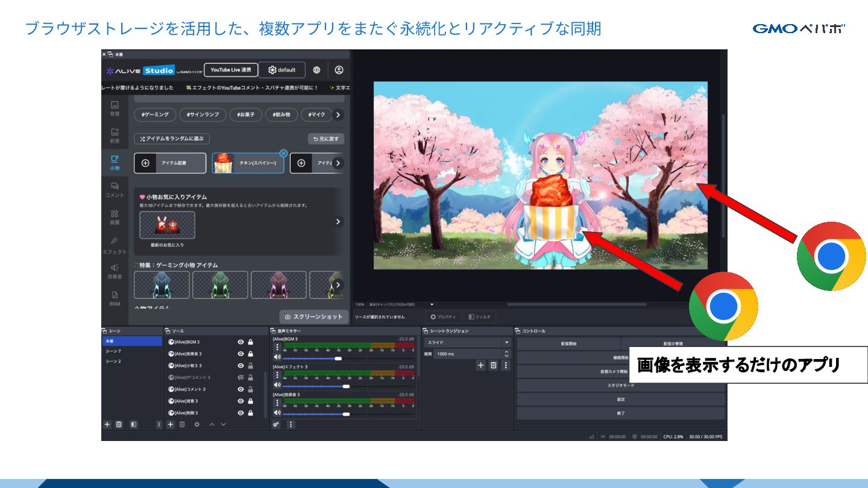Open transition properties three-dot menu
The image size is (868, 488).
click(x=506, y=365)
